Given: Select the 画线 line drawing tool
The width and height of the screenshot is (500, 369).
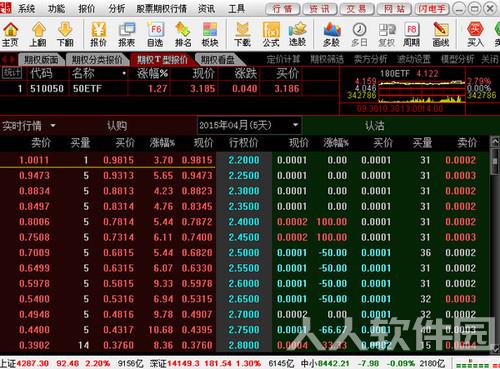Looking at the screenshot, I should [x=441, y=34].
